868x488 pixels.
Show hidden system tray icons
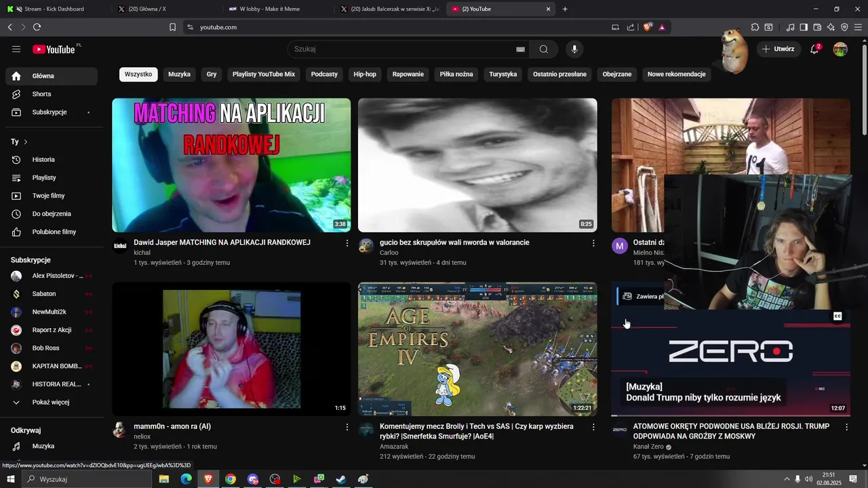pyautogui.click(x=787, y=479)
